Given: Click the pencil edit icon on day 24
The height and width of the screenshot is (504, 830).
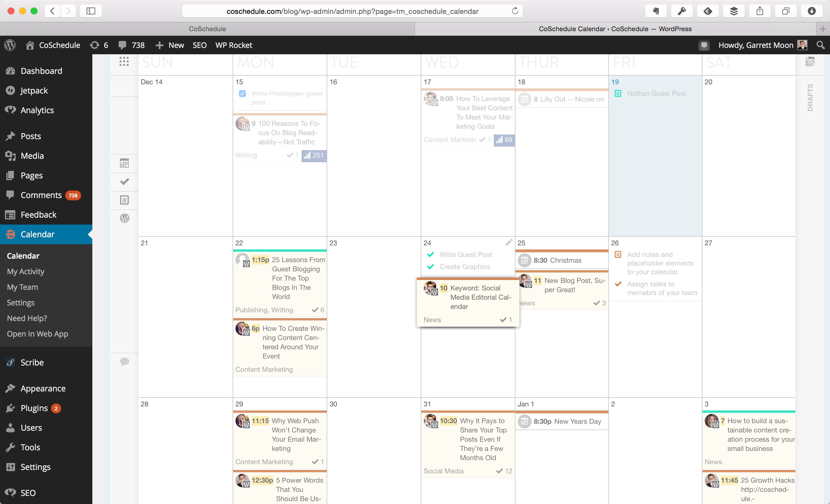Looking at the screenshot, I should point(509,242).
